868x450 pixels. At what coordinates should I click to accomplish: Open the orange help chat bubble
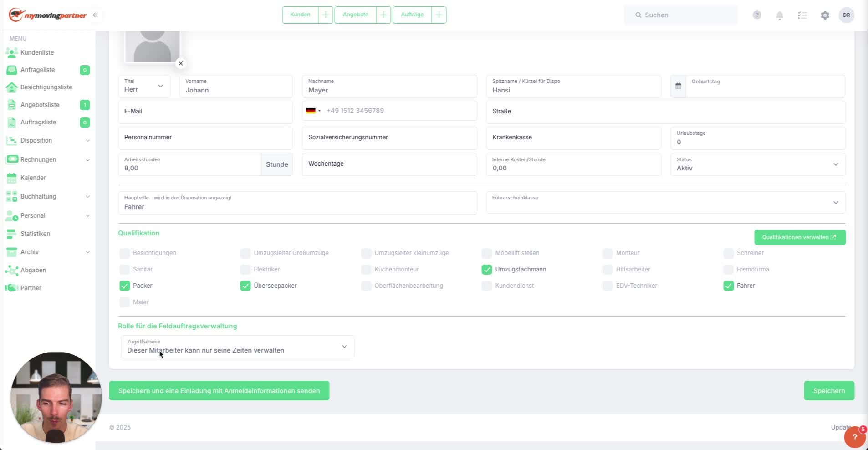click(855, 437)
